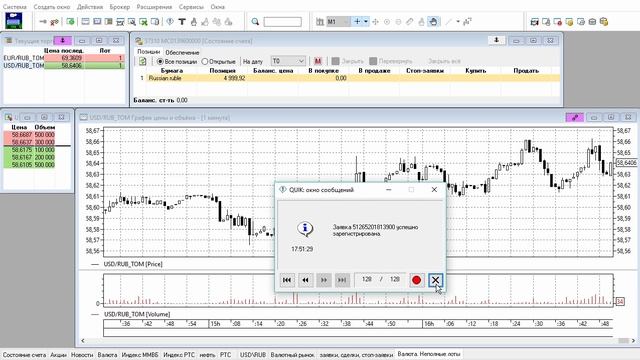This screenshot has width=640, height=360.
Task: Open the Расширения menu
Action: 154,7
